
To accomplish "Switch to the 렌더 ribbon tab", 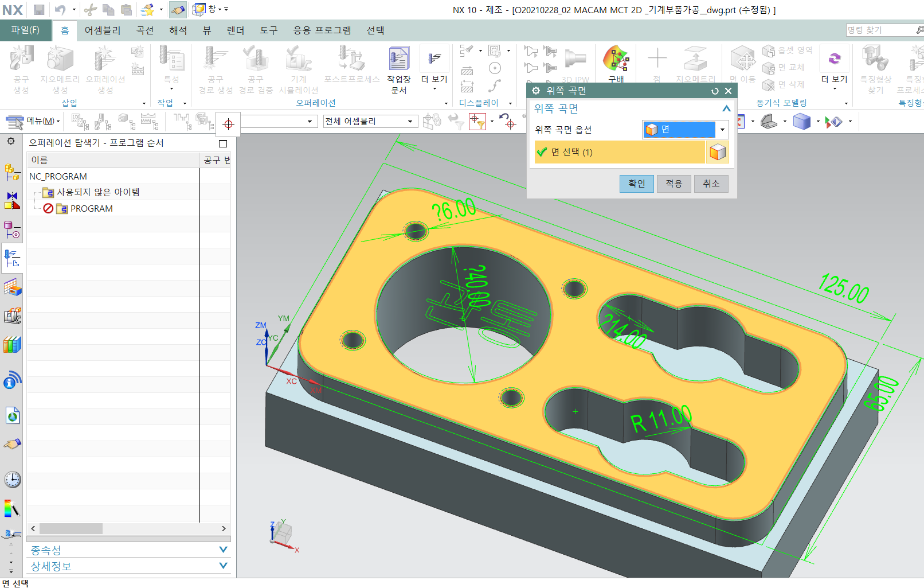I will (236, 30).
